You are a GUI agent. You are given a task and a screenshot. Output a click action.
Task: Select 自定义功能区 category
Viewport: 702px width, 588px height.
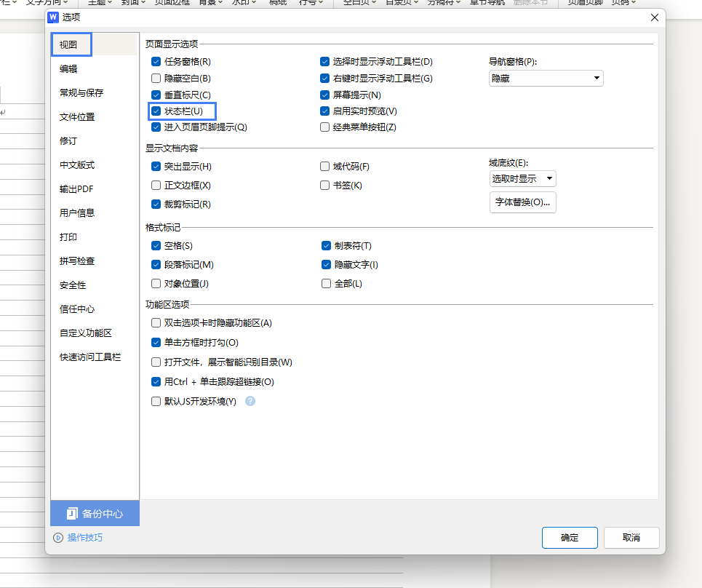(86, 333)
